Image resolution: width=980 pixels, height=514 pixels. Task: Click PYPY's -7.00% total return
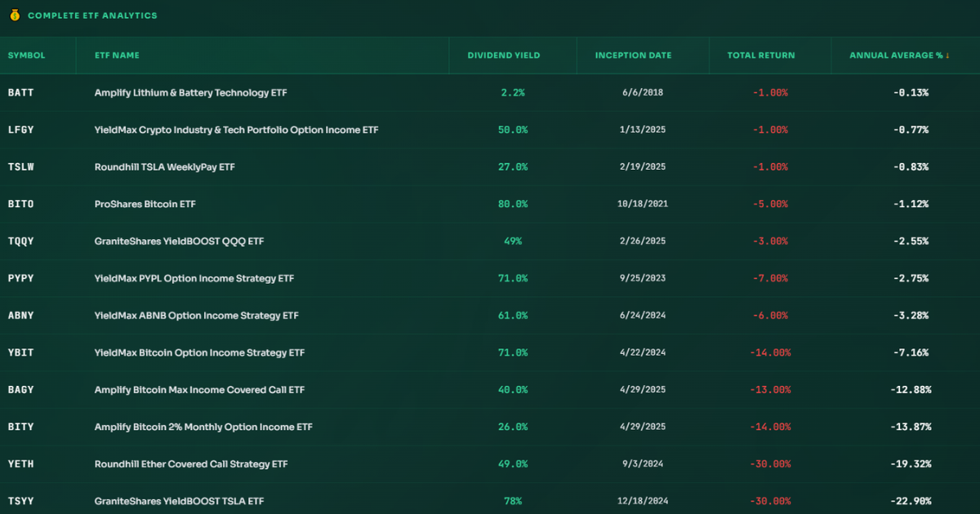click(770, 278)
